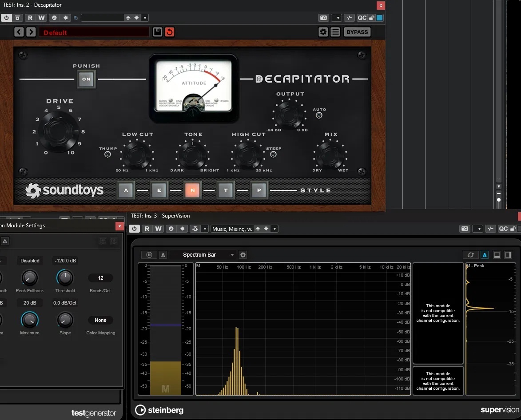Click the blue square in Decapitator toolbar
521x420 pixels.
(x=379, y=18)
